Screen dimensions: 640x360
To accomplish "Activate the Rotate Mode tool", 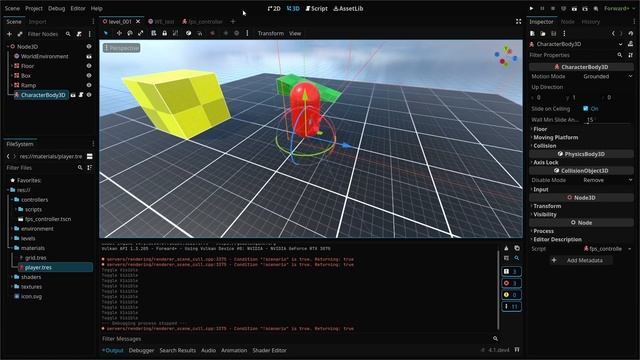I will (x=130, y=33).
